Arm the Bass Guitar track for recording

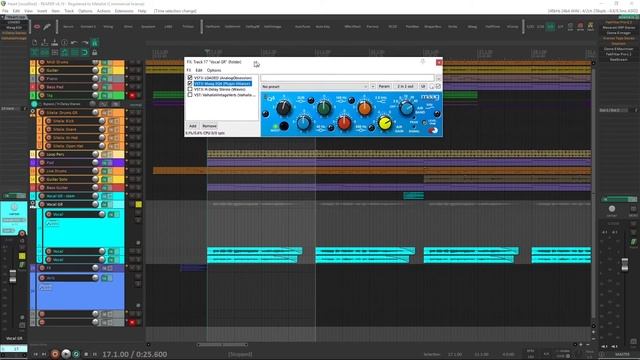42,187
